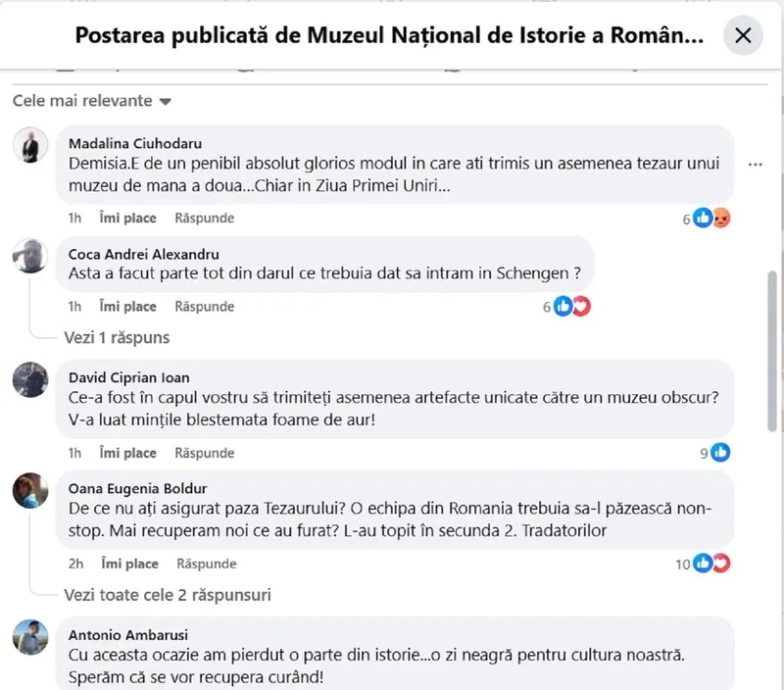Open David Ciprian Ioan's profile picture

(x=30, y=380)
